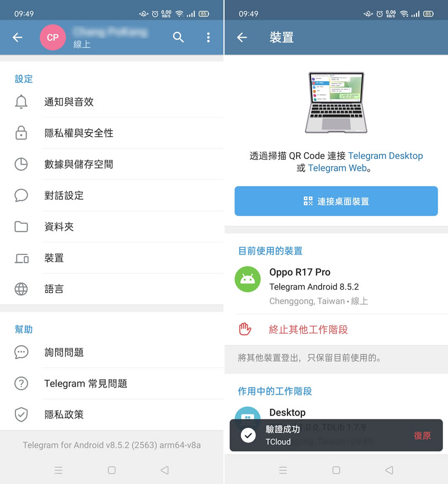
Task: Open 語言 settings entry
Action: (111, 289)
